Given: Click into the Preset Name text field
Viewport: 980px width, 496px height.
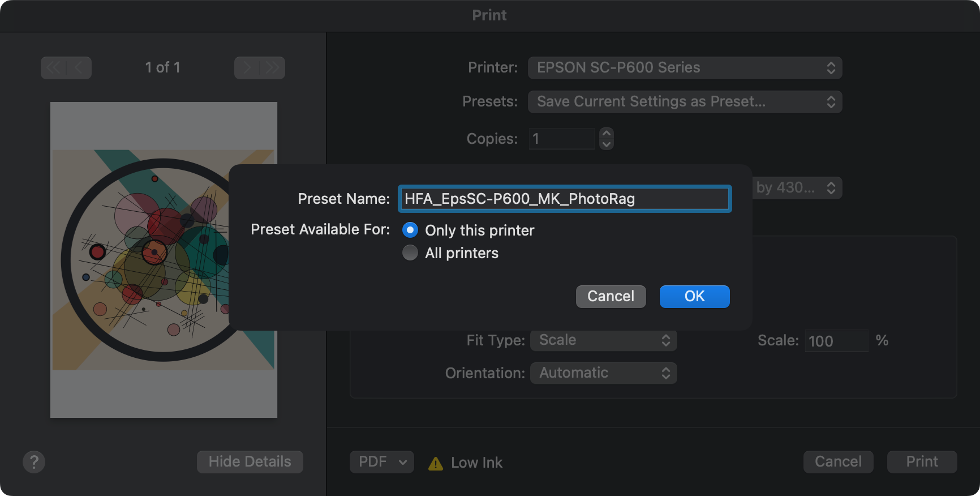Looking at the screenshot, I should pyautogui.click(x=565, y=199).
